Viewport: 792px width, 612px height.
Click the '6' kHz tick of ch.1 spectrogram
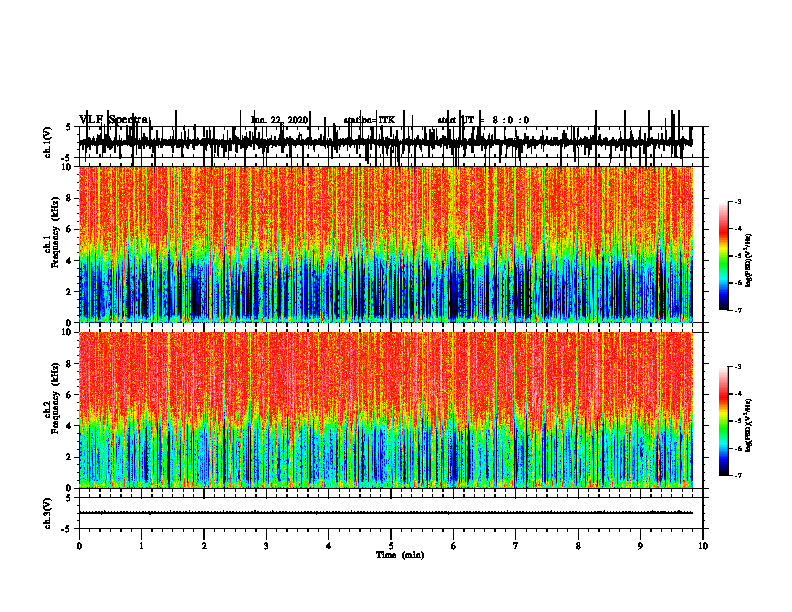pos(68,230)
